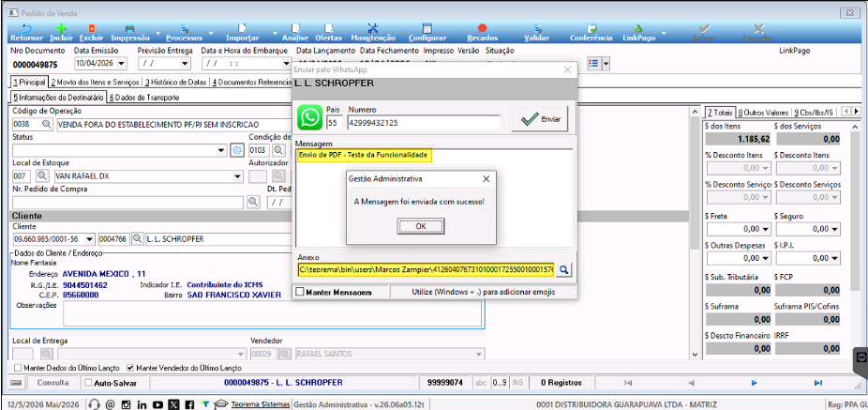This screenshot has height=410, width=868.
Task: Click the Incluir green plus icon
Action: (x=62, y=28)
